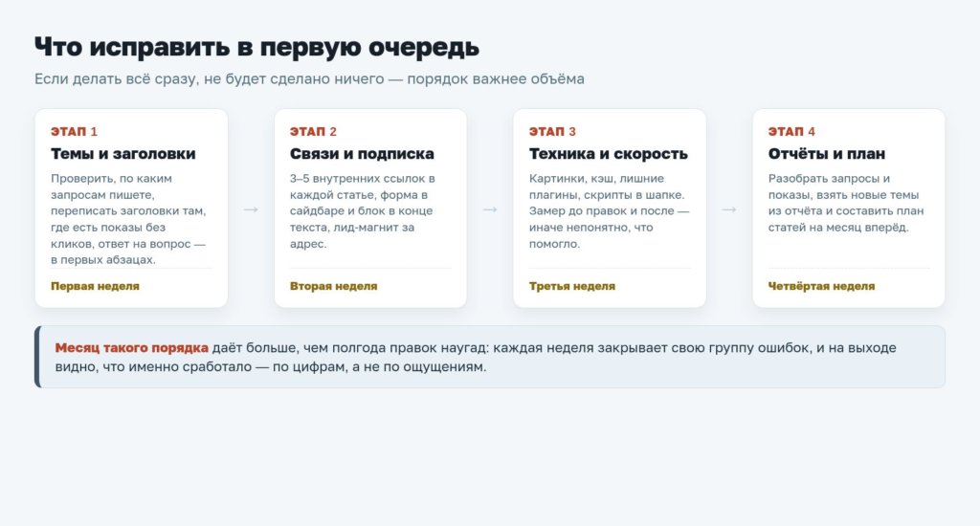Click the description starting "Разобрать запросы и"
This screenshot has width=980, height=526.
[846, 203]
